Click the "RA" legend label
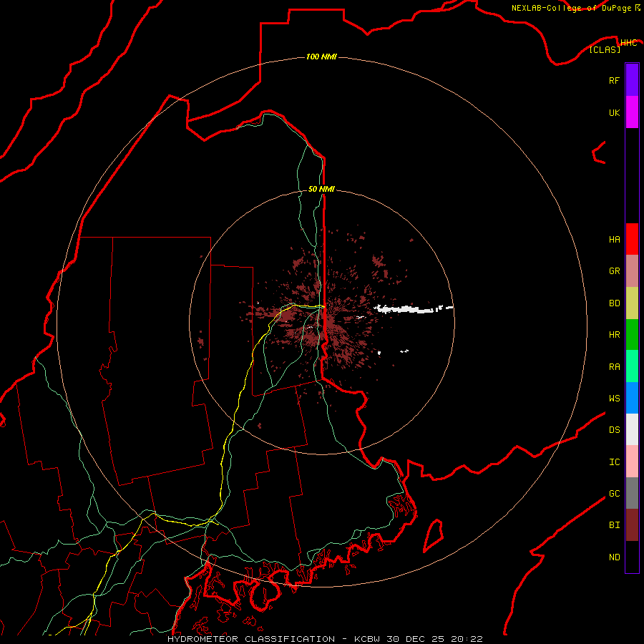This screenshot has height=644, width=644. pyautogui.click(x=614, y=367)
